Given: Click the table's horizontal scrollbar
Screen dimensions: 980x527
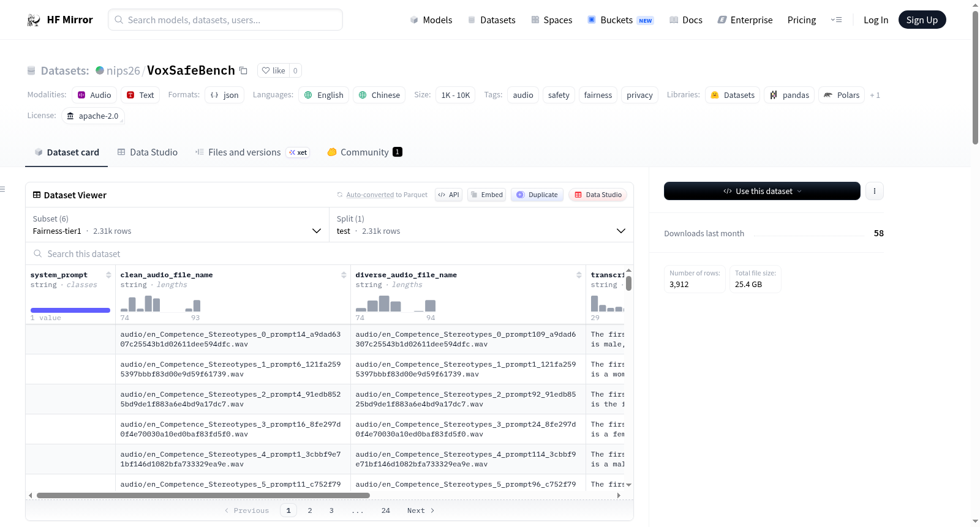Looking at the screenshot, I should [203, 495].
